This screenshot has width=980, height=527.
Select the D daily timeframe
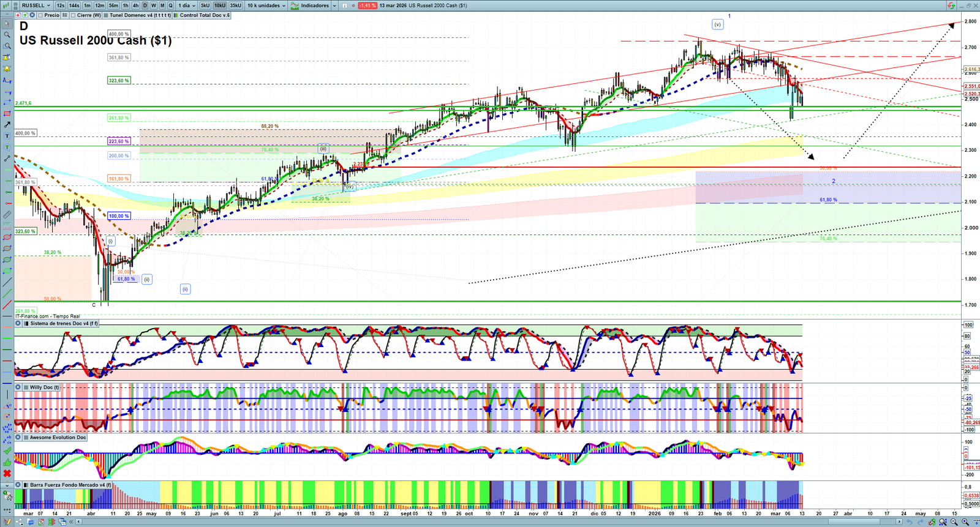[145, 6]
